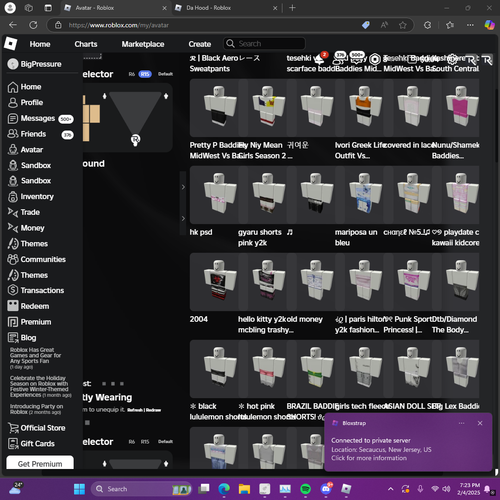Open Copilot icon in Edge toolbar
This screenshot has height=500, width=500.
tap(489, 25)
